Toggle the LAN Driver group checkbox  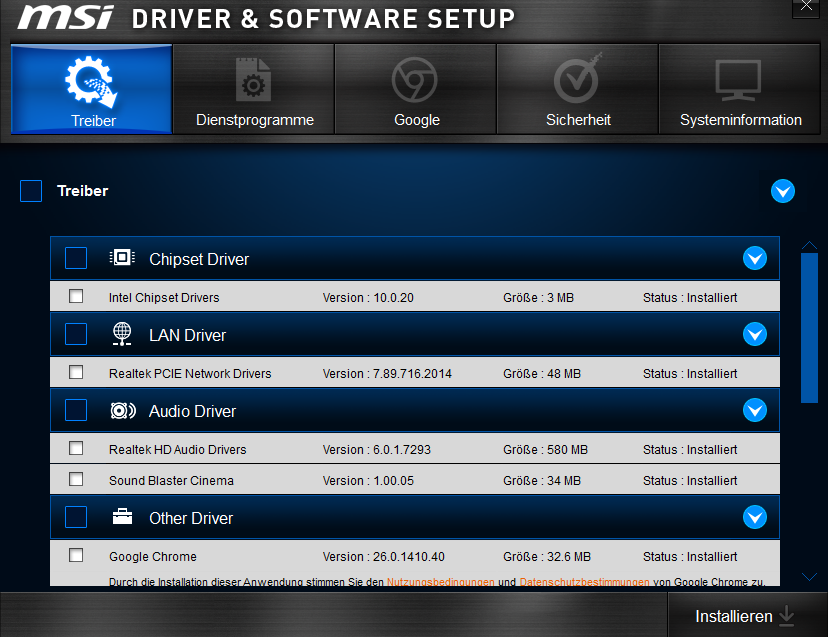pyautogui.click(x=76, y=334)
